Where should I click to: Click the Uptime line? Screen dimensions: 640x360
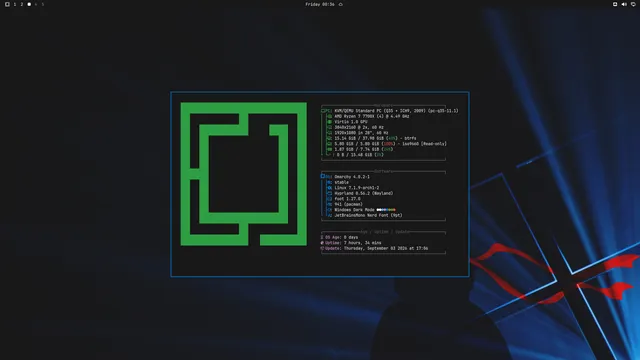tap(351, 243)
